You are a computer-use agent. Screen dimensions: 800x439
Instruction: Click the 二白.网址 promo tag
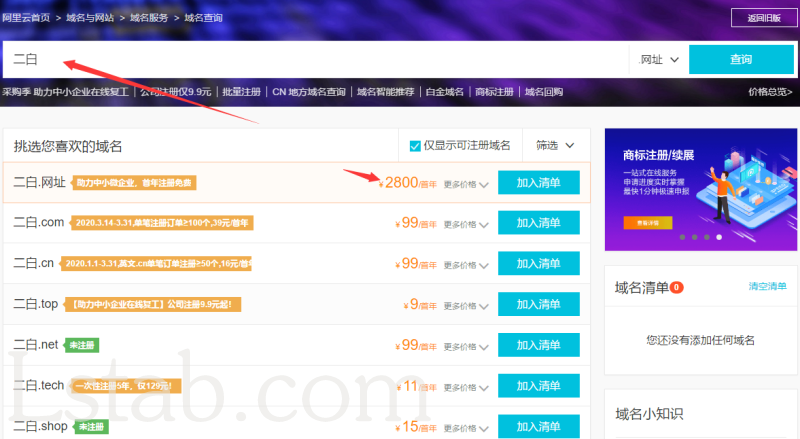(134, 183)
